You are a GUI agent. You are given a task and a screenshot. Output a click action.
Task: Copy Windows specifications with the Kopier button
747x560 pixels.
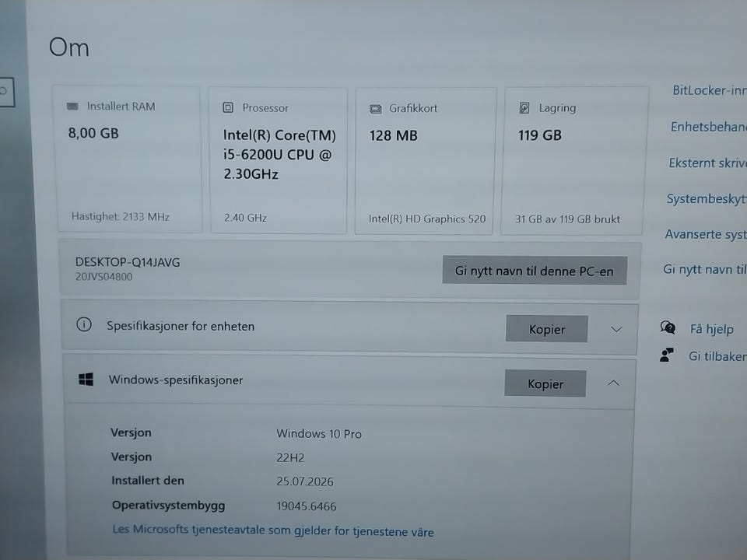click(x=545, y=383)
